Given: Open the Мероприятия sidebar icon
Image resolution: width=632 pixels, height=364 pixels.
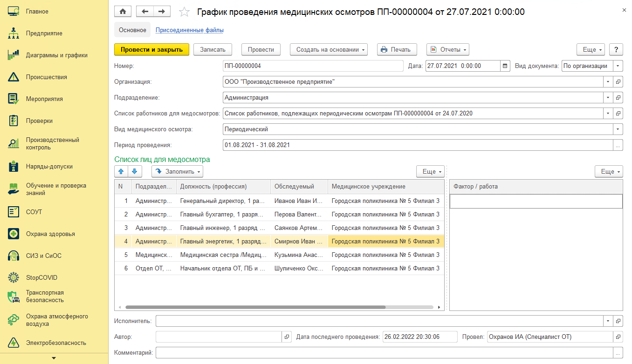Looking at the screenshot, I should pyautogui.click(x=14, y=99).
